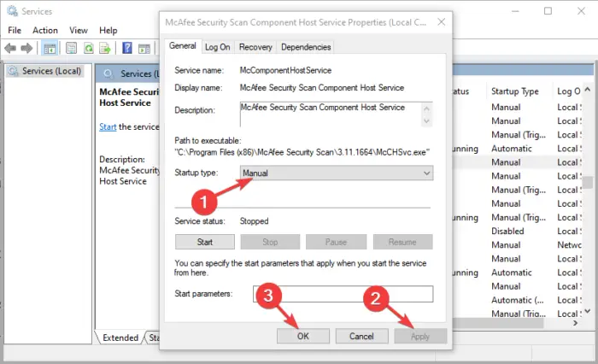Switch to the General tab
The image size is (598, 364).
click(182, 46)
